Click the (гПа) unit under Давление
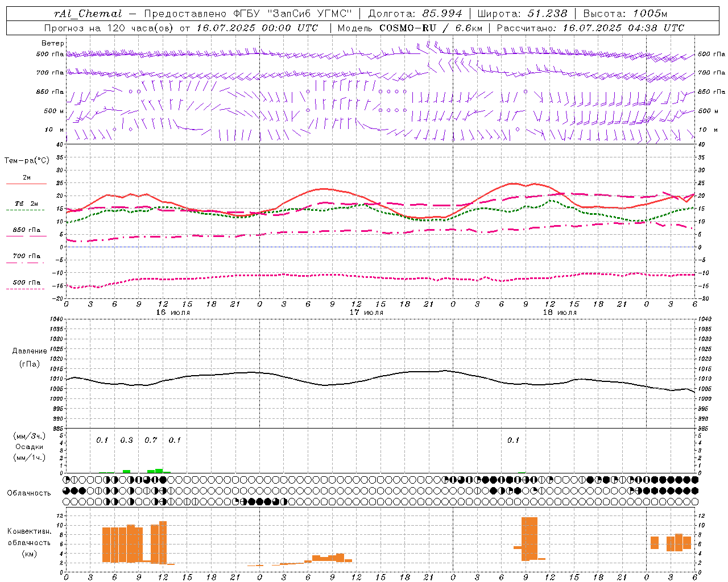Viewport: 728px width, 582px height. [29, 364]
